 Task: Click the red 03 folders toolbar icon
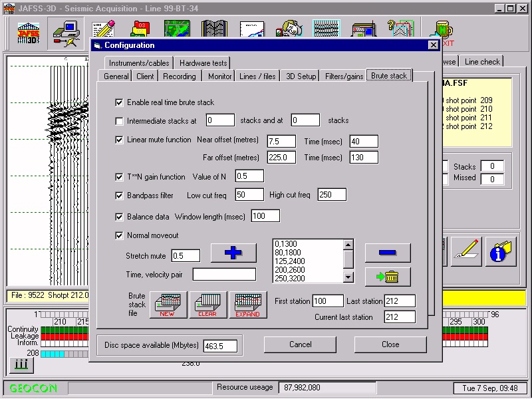coord(140,29)
